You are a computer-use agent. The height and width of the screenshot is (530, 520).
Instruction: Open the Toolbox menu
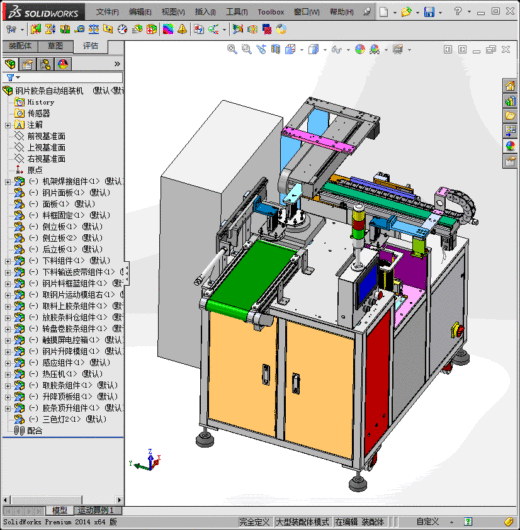[x=271, y=12]
